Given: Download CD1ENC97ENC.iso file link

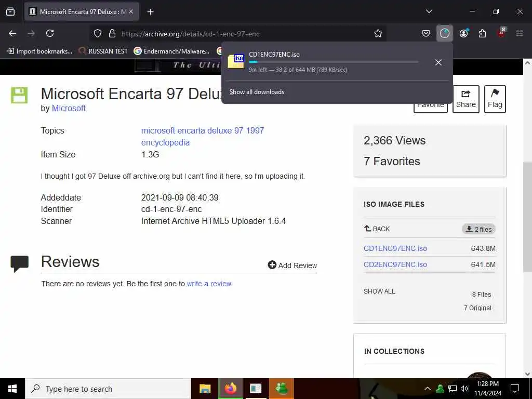Looking at the screenshot, I should pyautogui.click(x=395, y=248).
